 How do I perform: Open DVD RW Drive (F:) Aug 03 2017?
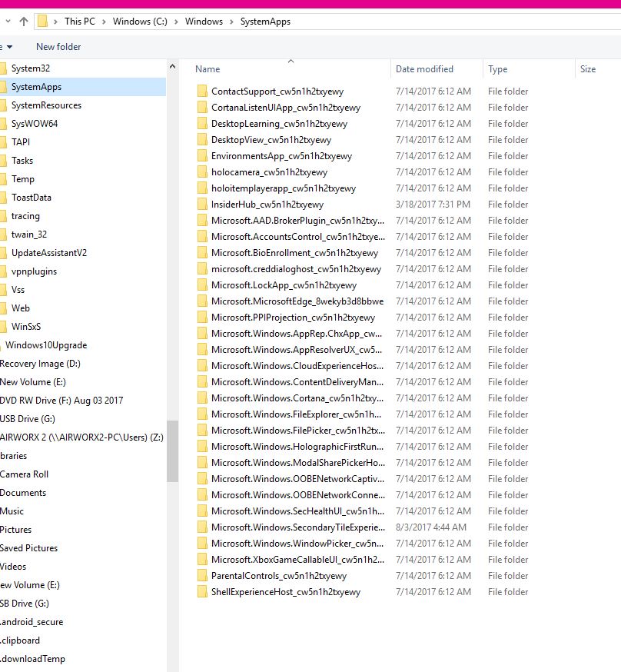(61, 401)
